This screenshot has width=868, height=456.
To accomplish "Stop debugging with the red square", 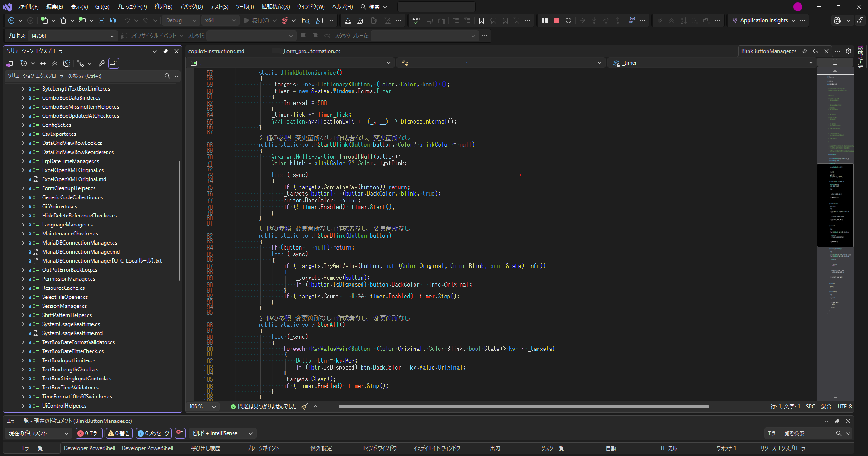I will 557,20.
